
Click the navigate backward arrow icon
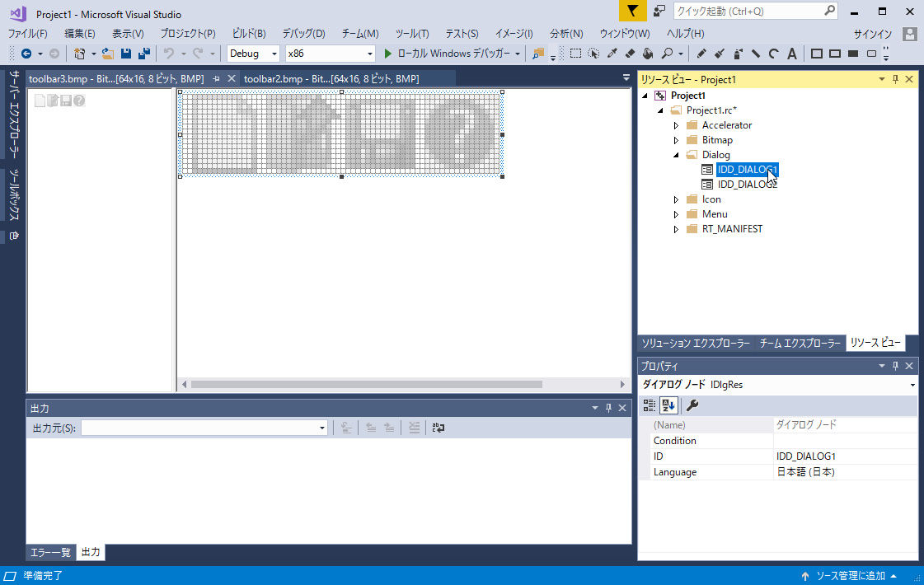pyautogui.click(x=26, y=54)
